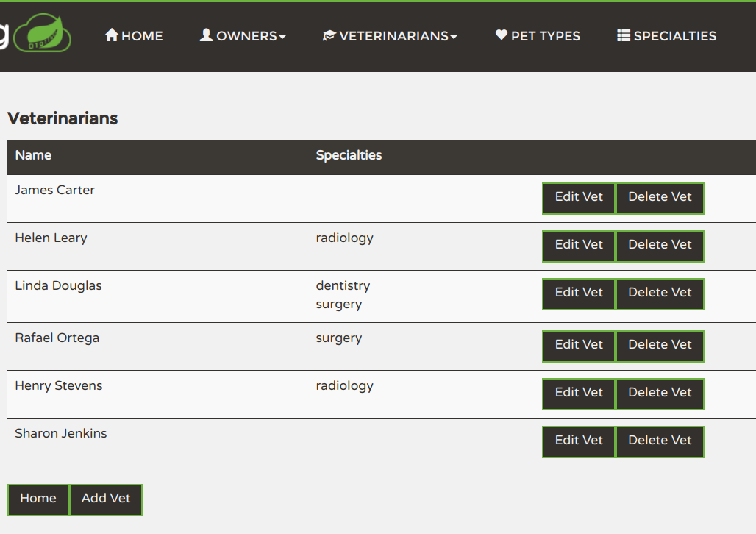
Task: Click the person icon next to Owners
Action: click(206, 34)
